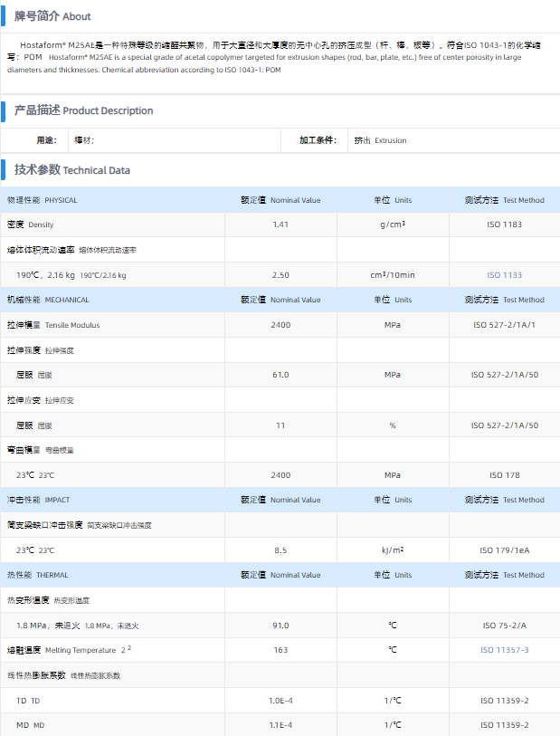Click the ISO 179/1eA test method cell
Screen dimensions: 560x736
coord(505,550)
